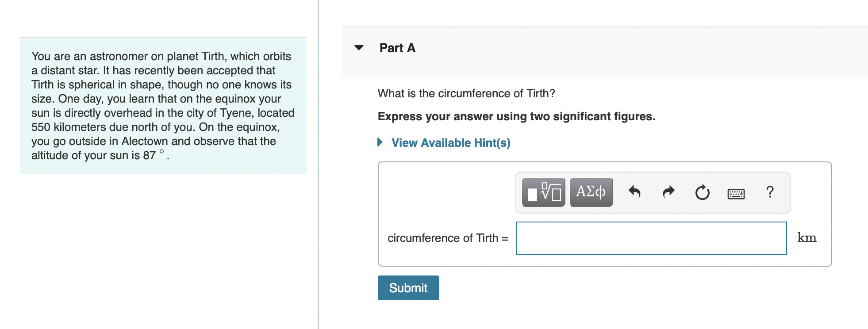Image resolution: width=868 pixels, height=329 pixels.
Task: Open the hints disclosure arrow
Action: point(380,142)
